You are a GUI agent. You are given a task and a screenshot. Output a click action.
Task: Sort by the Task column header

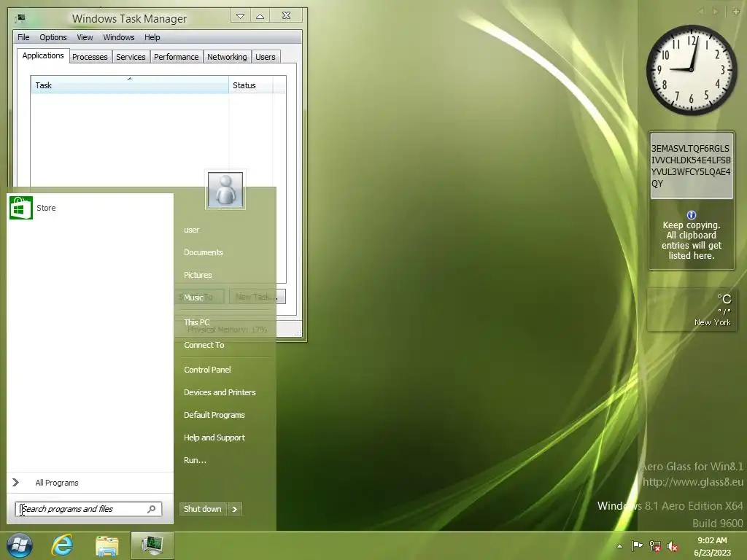pos(130,85)
